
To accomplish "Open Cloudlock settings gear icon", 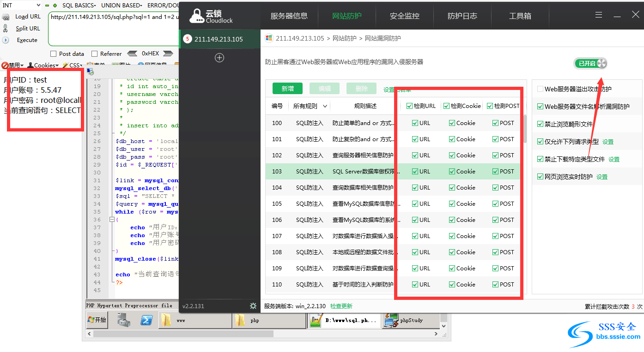I will tap(253, 306).
